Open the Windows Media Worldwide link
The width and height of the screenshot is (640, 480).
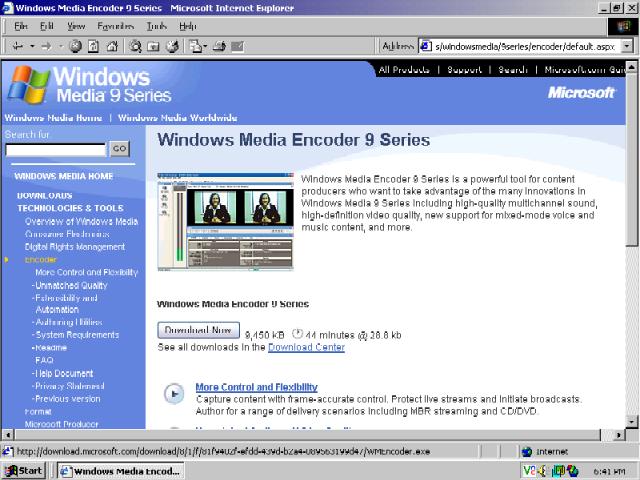tap(178, 118)
